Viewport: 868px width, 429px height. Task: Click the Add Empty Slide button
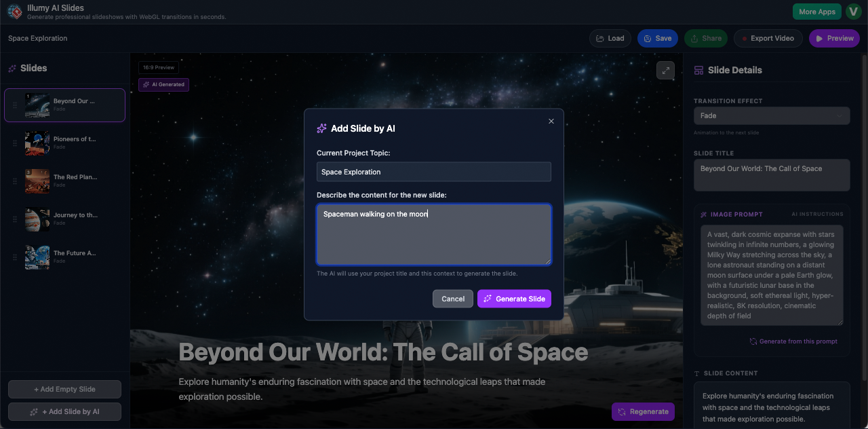[x=64, y=390]
